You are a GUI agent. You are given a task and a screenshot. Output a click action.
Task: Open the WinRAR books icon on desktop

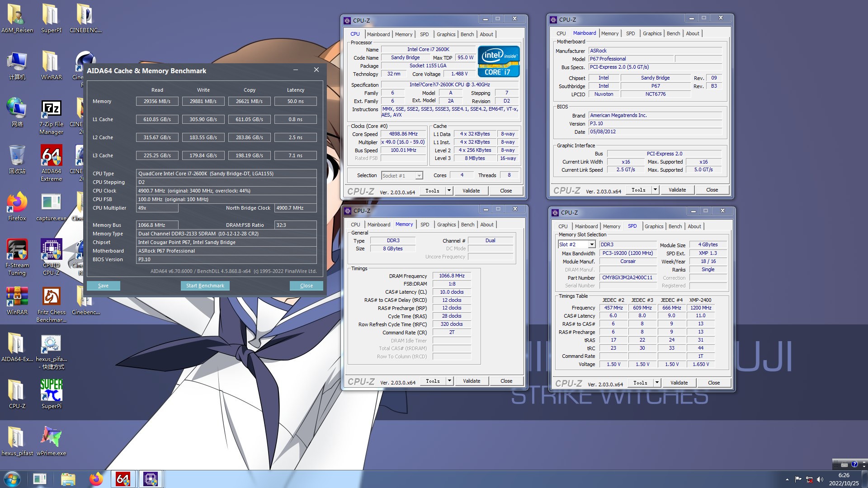(x=17, y=300)
